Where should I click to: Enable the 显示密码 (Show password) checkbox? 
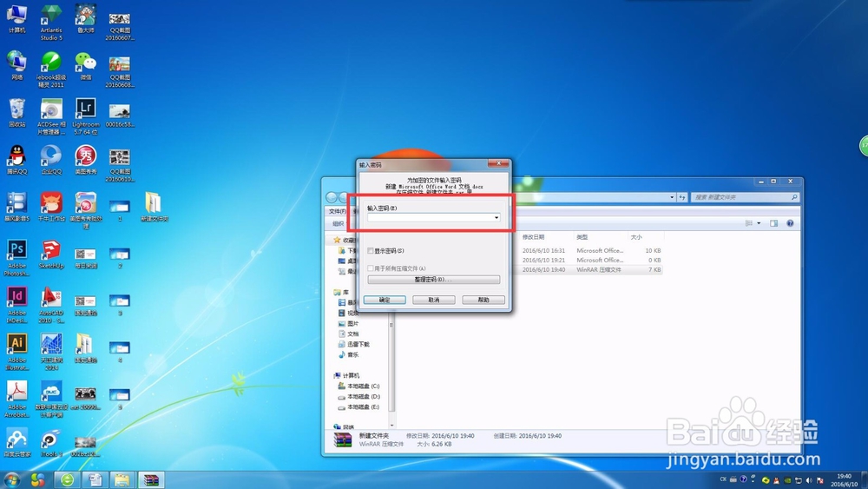371,251
